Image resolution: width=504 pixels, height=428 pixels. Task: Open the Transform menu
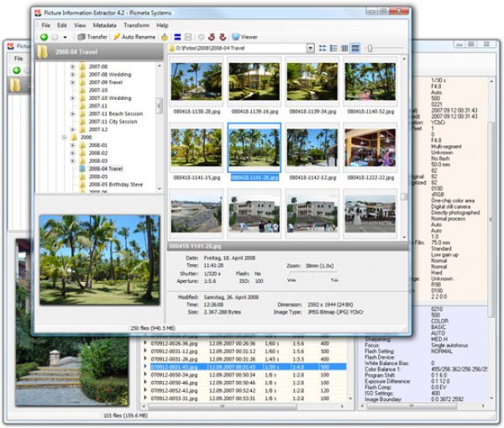coord(136,25)
